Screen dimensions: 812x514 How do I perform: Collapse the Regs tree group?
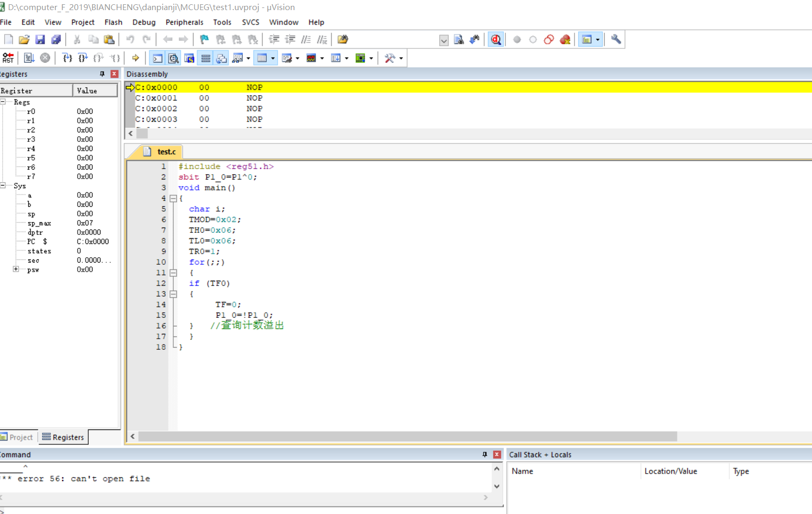click(3, 102)
